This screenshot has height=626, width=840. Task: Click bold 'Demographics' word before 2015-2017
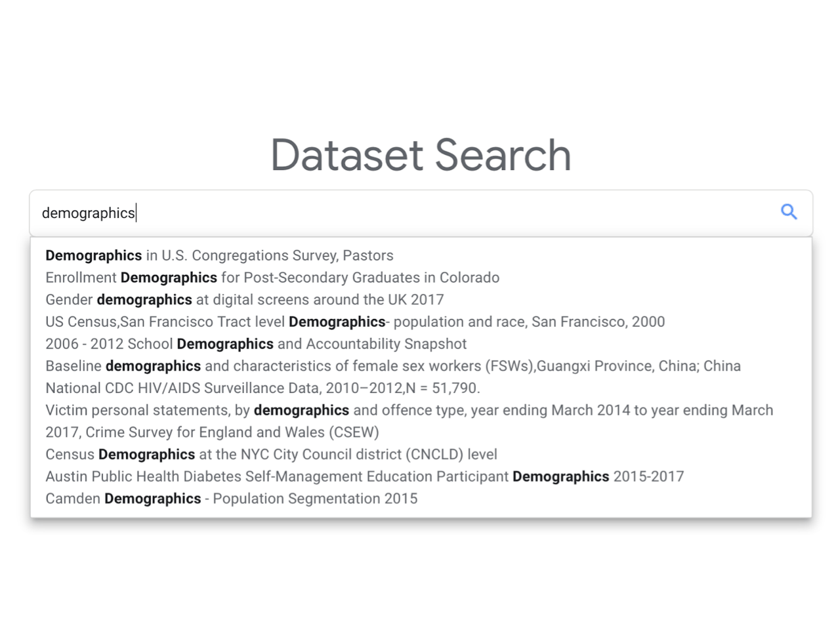(x=560, y=476)
